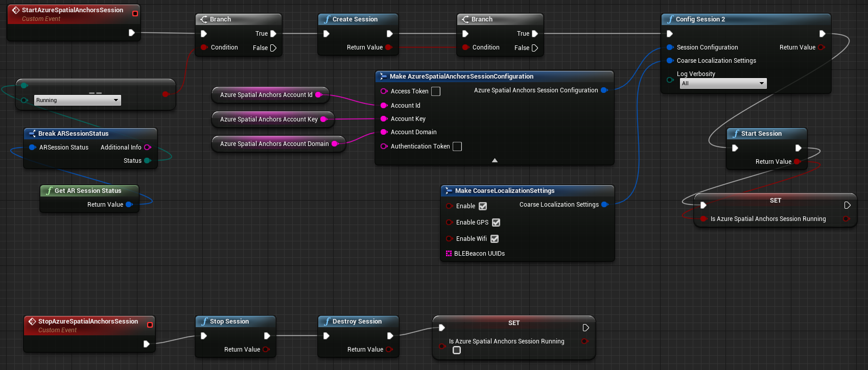Click exec output pin of upper SET node
868x370 pixels.
click(x=848, y=205)
